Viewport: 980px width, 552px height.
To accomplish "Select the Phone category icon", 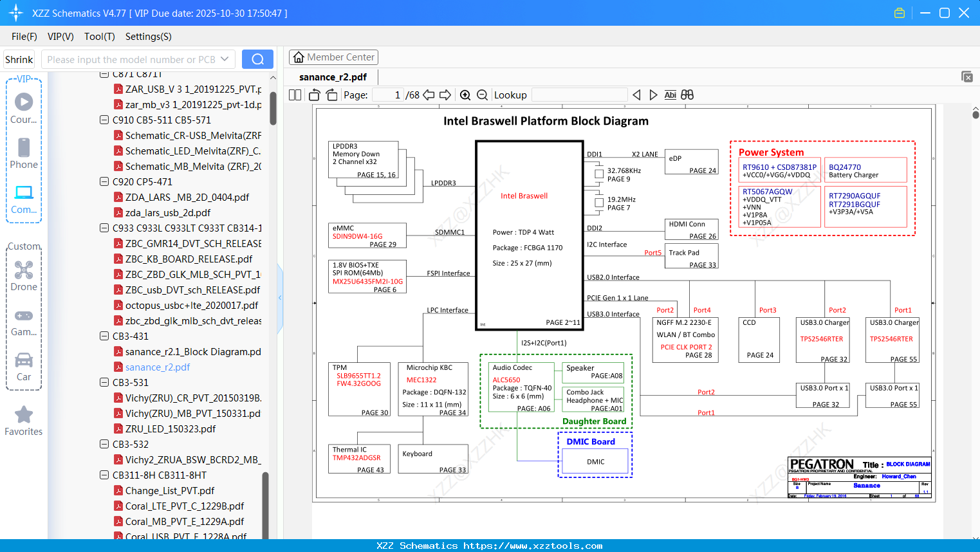I will click(x=24, y=153).
